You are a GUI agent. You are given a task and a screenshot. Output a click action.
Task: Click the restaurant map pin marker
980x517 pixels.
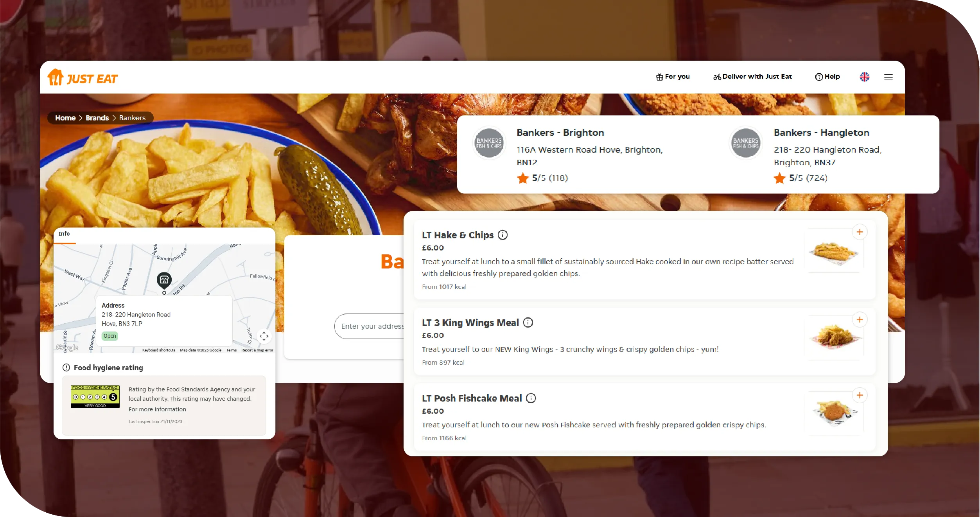click(164, 281)
